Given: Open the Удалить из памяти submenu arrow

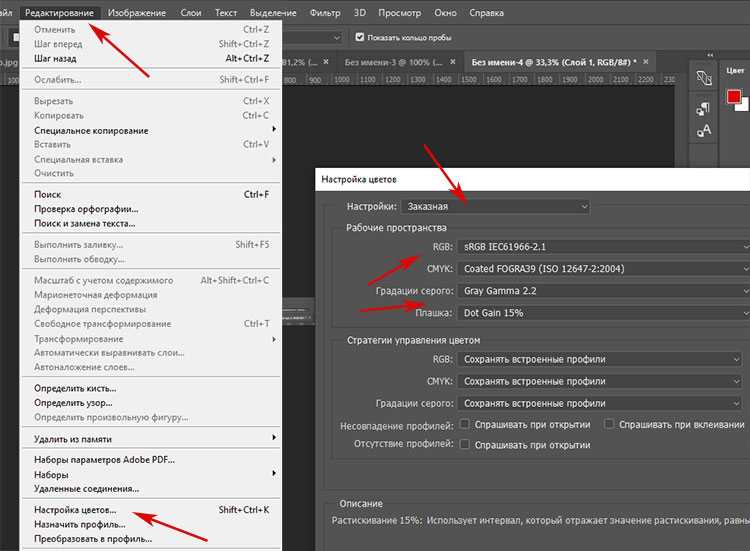Looking at the screenshot, I should click(x=274, y=438).
